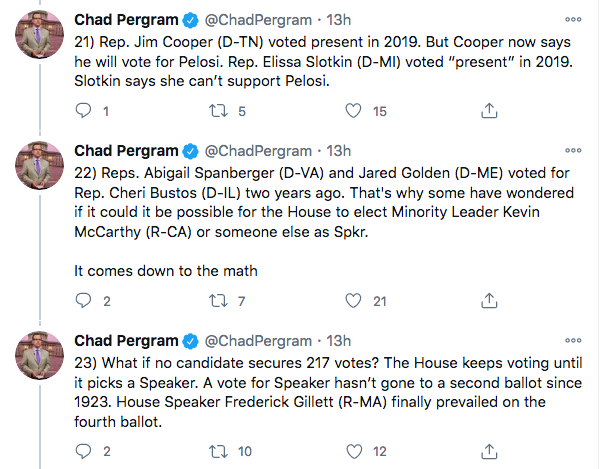Image resolution: width=615 pixels, height=469 pixels.
Task: Retweet tweet 21 about Slotkin
Action: [218, 111]
